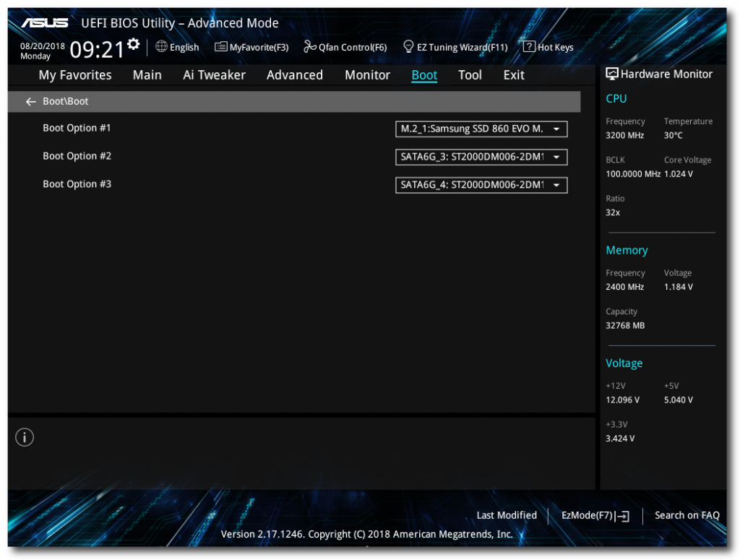Switch to the Ai Tweaker tab

[214, 74]
